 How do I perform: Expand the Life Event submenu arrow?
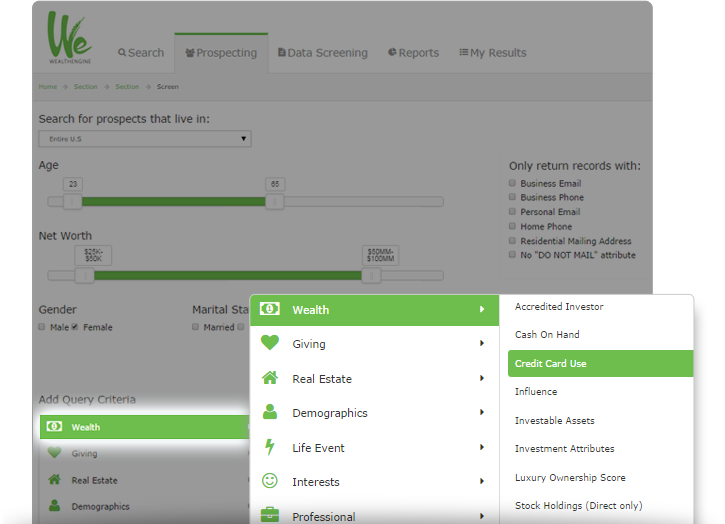(482, 447)
